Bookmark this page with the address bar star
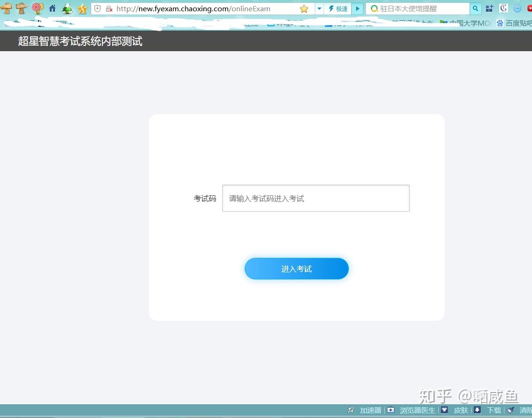 tap(304, 9)
